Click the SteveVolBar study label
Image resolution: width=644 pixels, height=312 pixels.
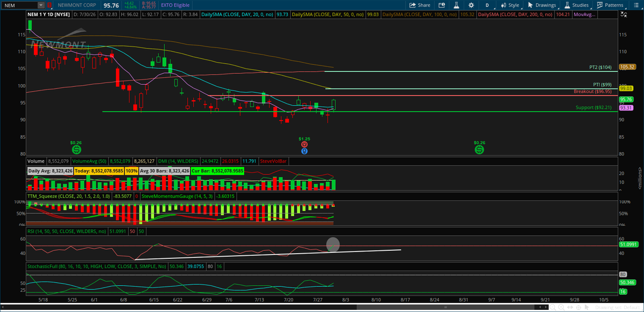pos(274,160)
